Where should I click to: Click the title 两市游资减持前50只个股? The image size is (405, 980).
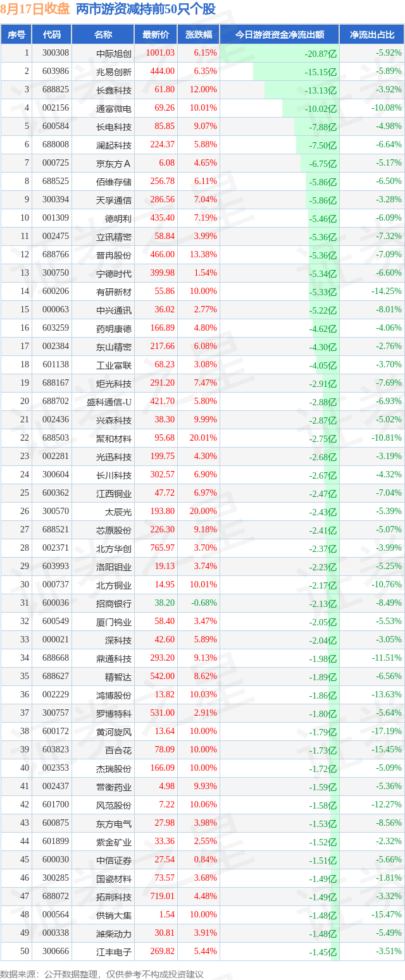146,9
